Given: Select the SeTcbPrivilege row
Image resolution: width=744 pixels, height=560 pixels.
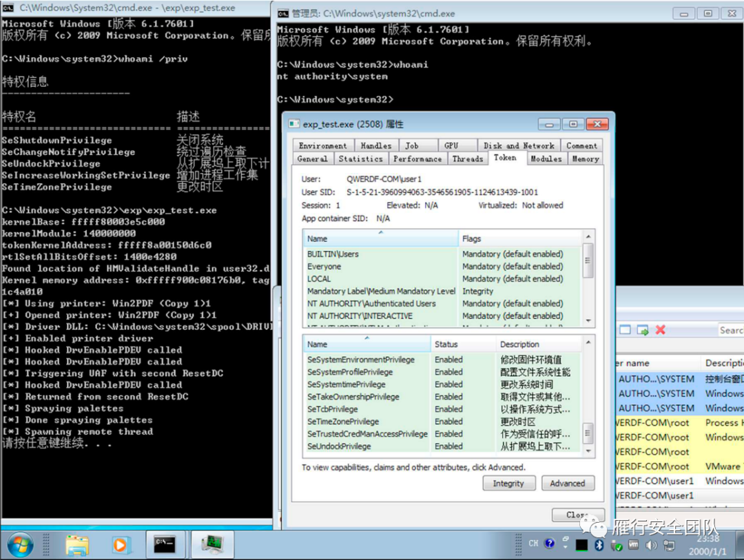Looking at the screenshot, I should coord(442,409).
